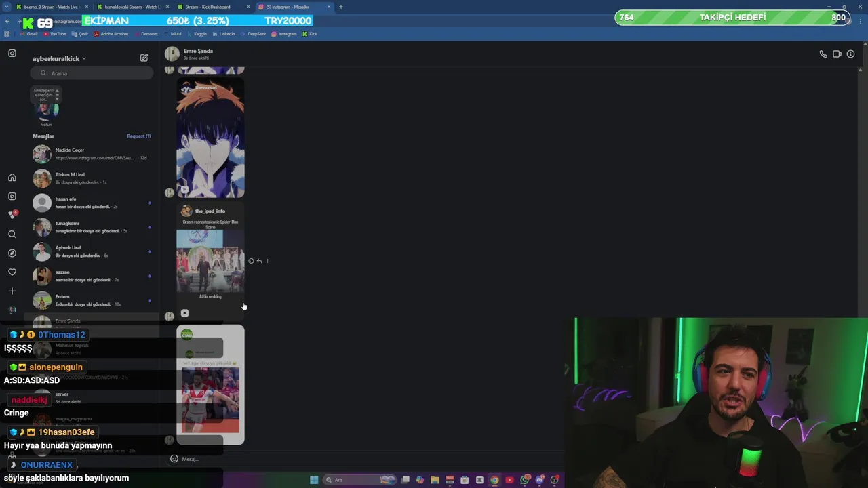The height and width of the screenshot is (488, 868).
Task: Open the Messages icon with red badge
Action: click(12, 215)
